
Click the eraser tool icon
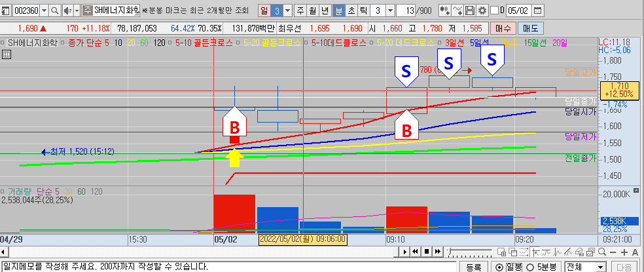click(x=579, y=252)
